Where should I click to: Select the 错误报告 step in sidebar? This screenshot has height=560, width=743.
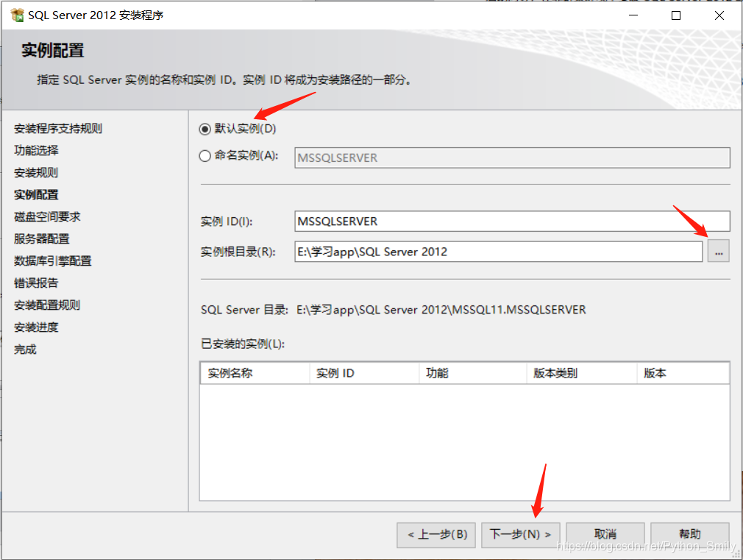36,283
